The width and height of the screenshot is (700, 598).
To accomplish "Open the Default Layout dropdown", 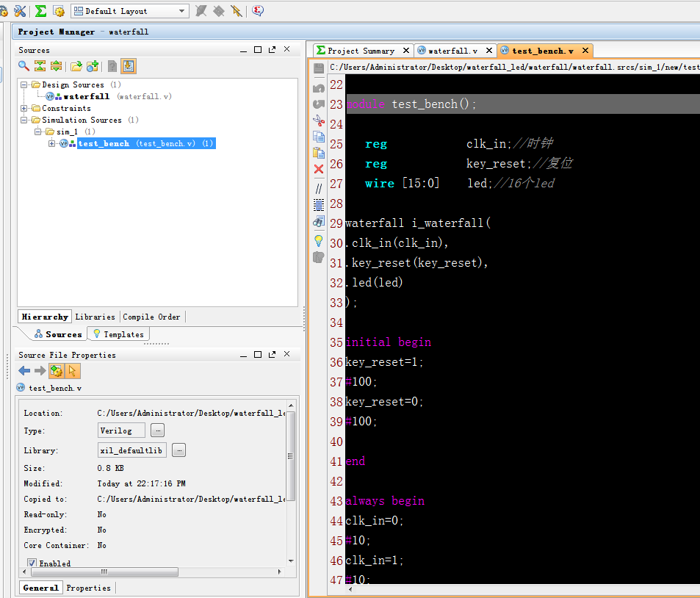I will [x=182, y=11].
